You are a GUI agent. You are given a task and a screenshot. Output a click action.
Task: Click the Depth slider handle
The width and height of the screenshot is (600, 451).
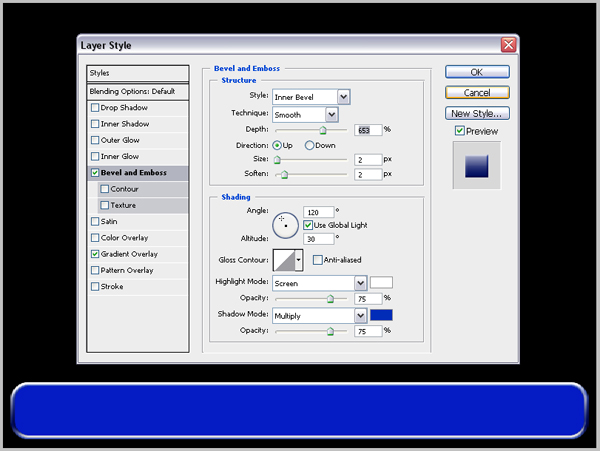pyautogui.click(x=323, y=130)
